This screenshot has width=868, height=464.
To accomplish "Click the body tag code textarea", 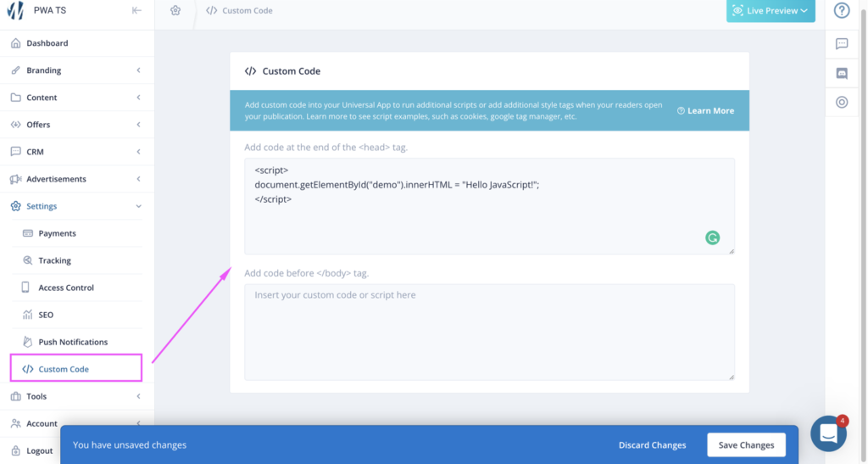I will tap(489, 333).
